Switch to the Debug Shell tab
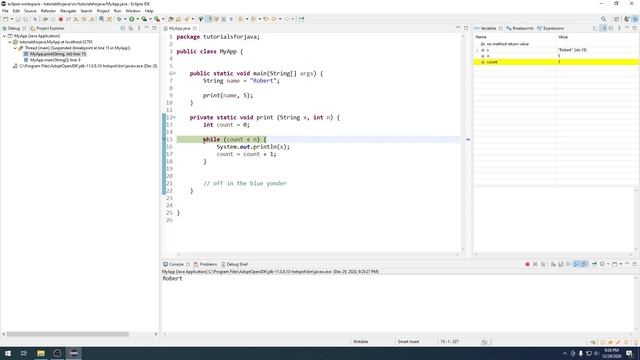This screenshot has height=360, width=640. [234, 264]
